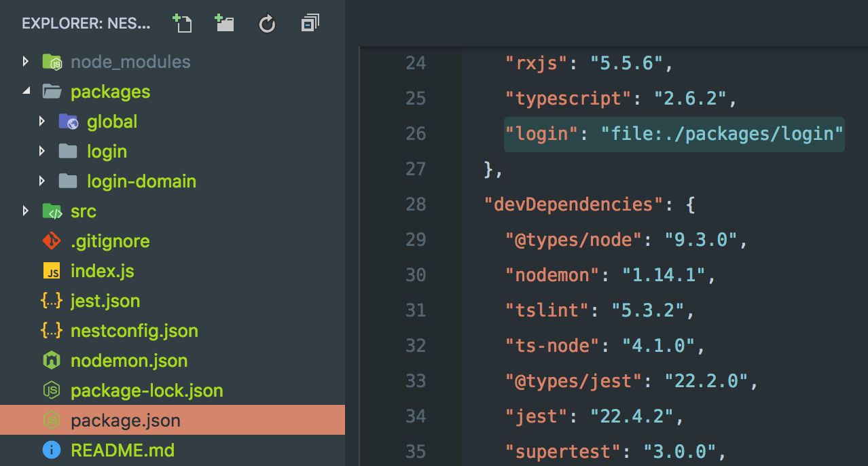
Task: Click the global folder globe icon
Action: click(69, 122)
